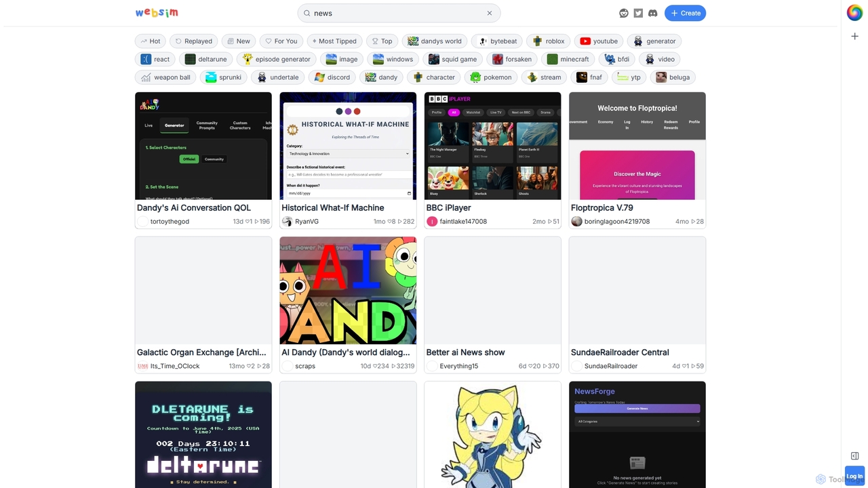The image size is (868, 488).
Task: Open Historical What-If Machine thumbnail
Action: (348, 146)
